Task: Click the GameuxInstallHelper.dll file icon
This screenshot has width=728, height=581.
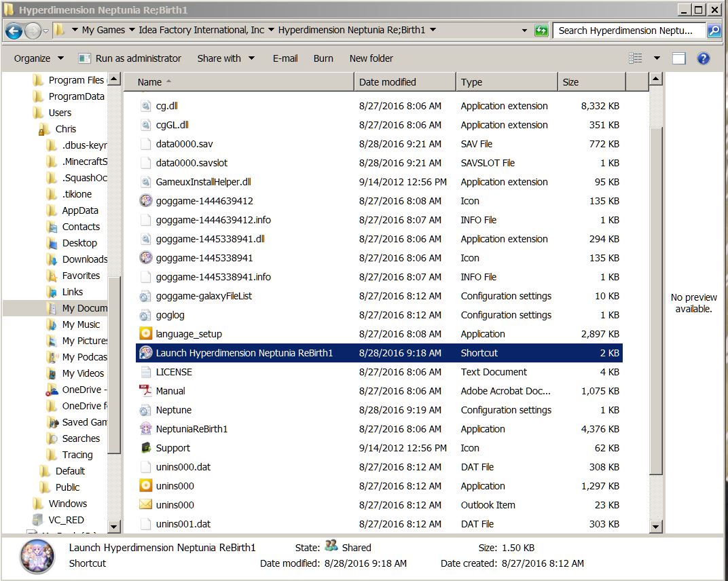Action: pyautogui.click(x=146, y=182)
